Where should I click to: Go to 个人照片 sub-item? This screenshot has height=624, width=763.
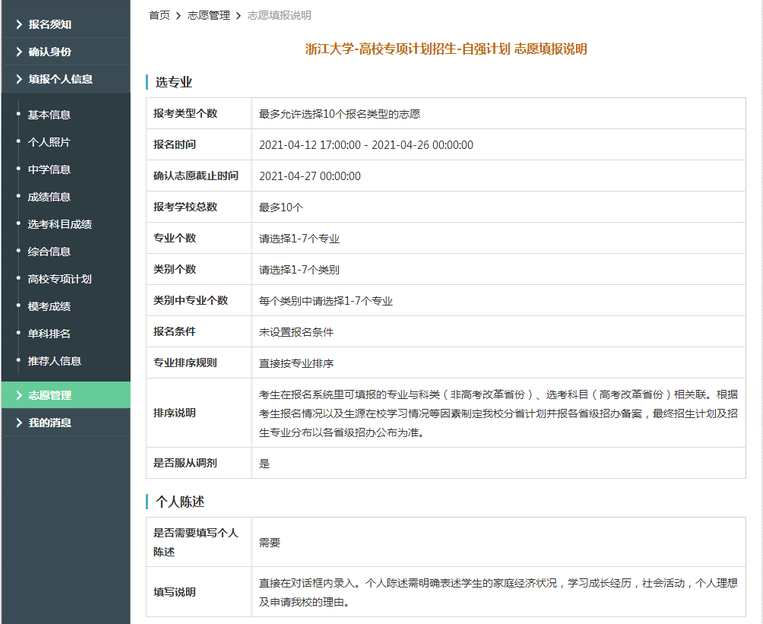pyautogui.click(x=49, y=142)
